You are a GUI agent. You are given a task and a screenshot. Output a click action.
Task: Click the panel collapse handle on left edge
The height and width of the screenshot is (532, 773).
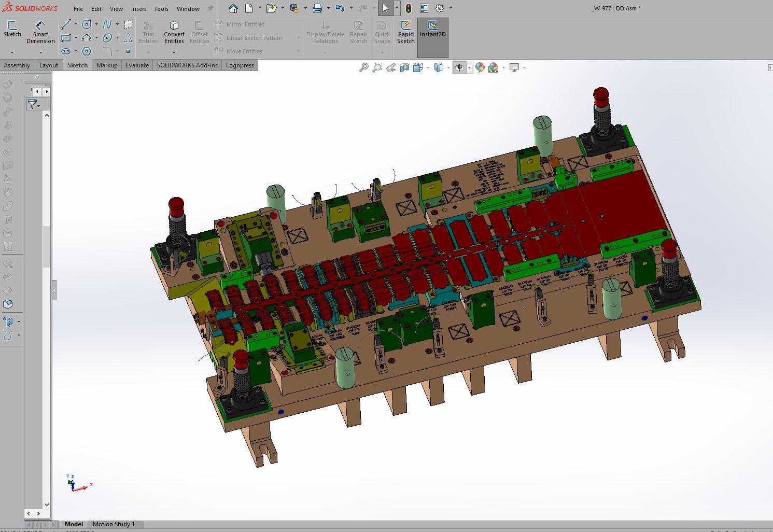point(54,290)
